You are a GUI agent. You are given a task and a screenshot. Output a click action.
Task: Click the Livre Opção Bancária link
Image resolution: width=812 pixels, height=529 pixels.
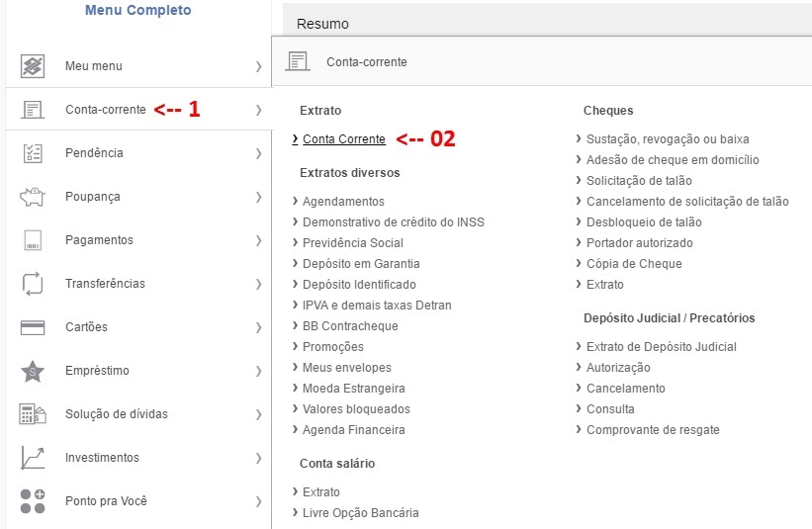point(360,513)
